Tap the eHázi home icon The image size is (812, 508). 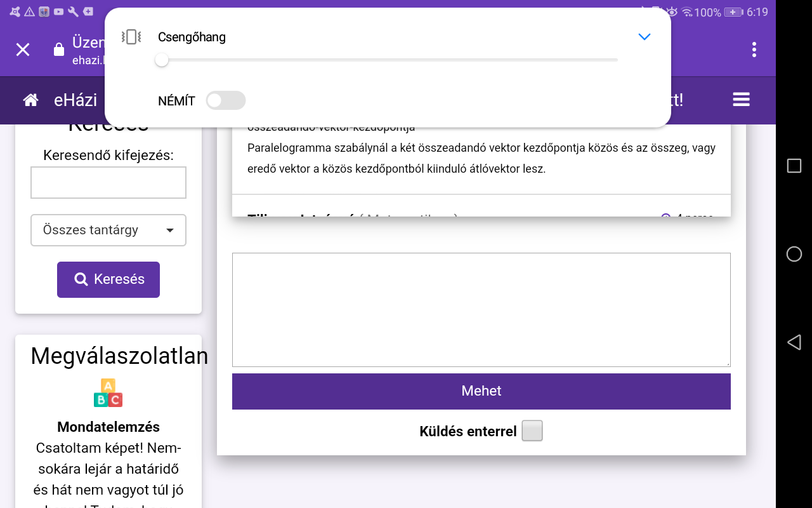click(x=30, y=100)
